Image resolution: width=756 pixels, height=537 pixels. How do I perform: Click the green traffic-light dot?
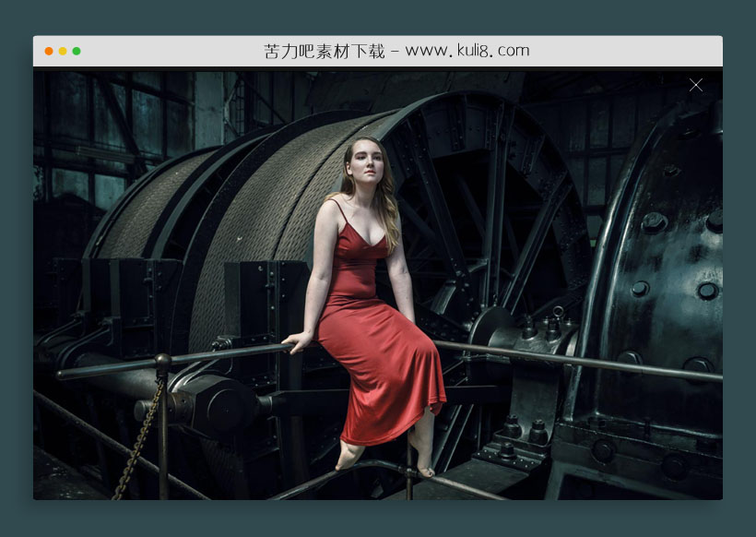coord(77,51)
